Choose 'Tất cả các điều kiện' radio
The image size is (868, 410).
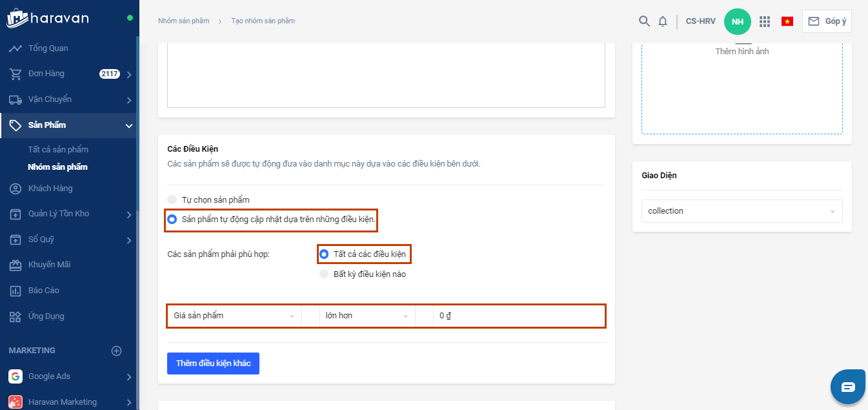pyautogui.click(x=325, y=254)
